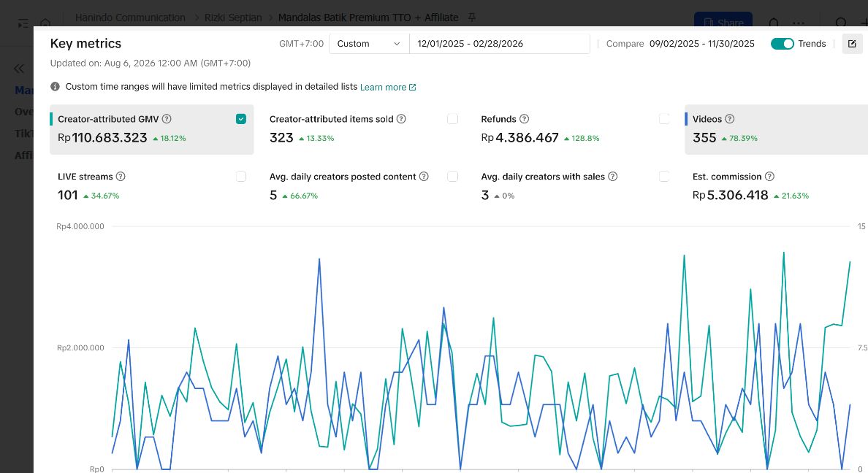
Task: Click the GMV value Rp110.683.323
Action: tap(102, 138)
